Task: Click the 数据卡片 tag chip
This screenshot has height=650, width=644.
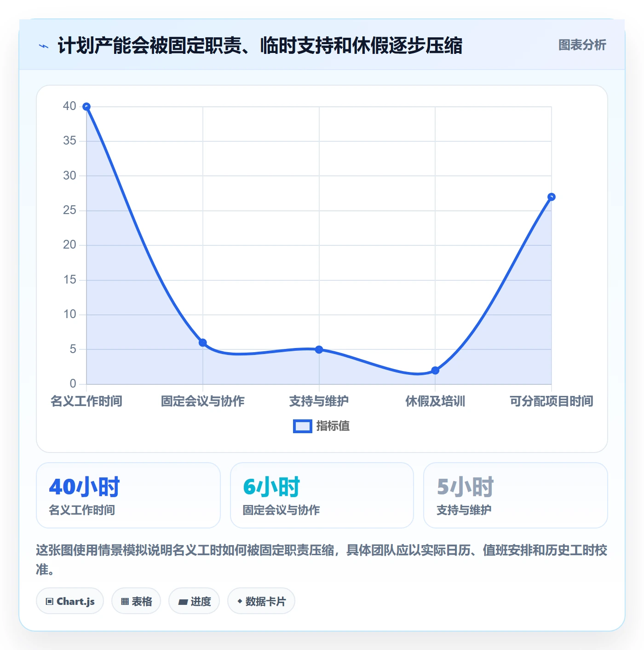Action: 261,601
